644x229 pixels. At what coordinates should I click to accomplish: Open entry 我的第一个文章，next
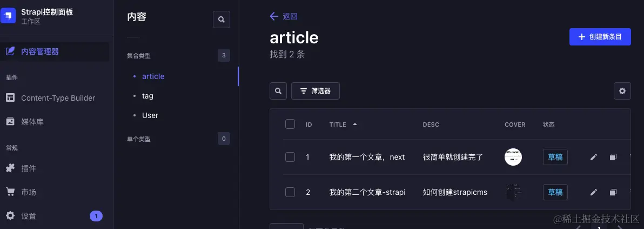click(367, 157)
